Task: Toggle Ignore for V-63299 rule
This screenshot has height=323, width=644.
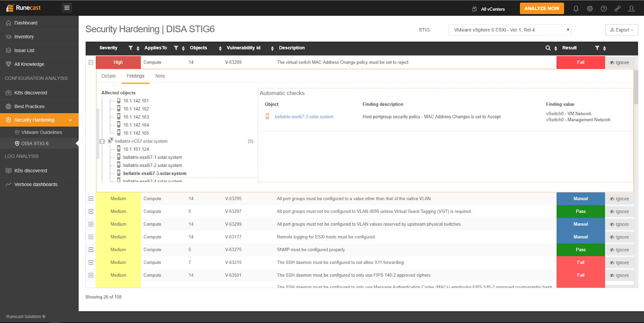Action: [x=619, y=224]
